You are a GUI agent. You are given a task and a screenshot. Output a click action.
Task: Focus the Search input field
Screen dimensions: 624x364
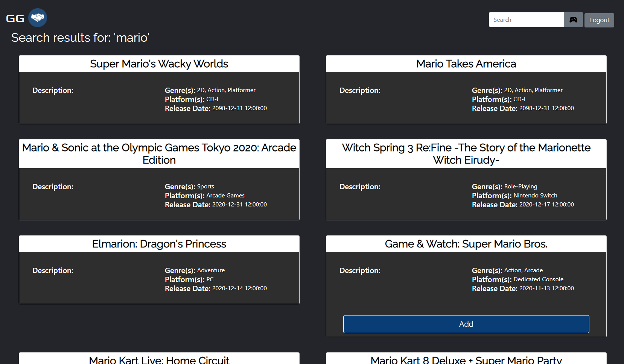click(x=526, y=20)
